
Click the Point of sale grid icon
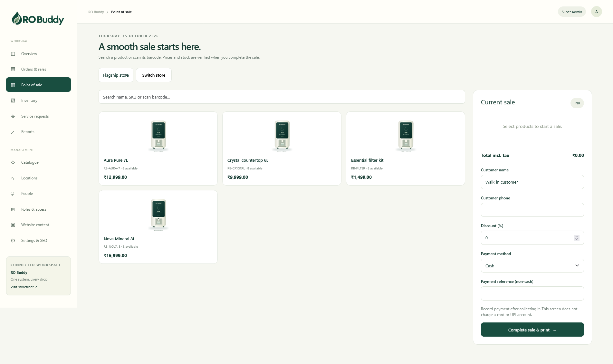13,85
